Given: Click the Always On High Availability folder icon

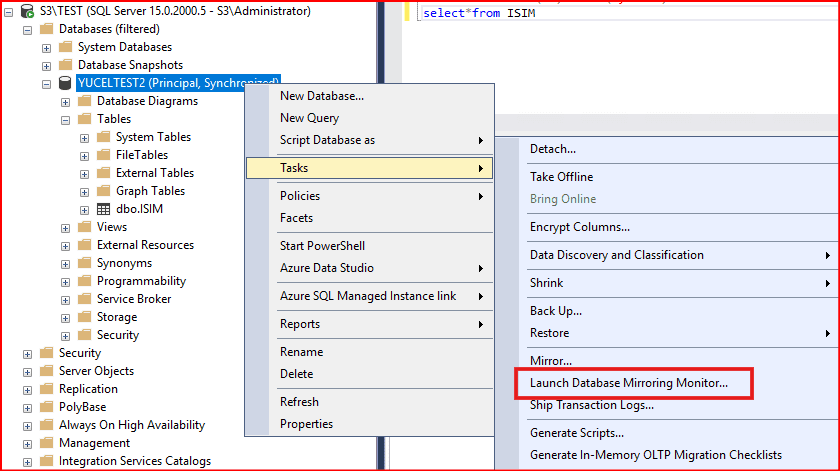Looking at the screenshot, I should pos(46,425).
